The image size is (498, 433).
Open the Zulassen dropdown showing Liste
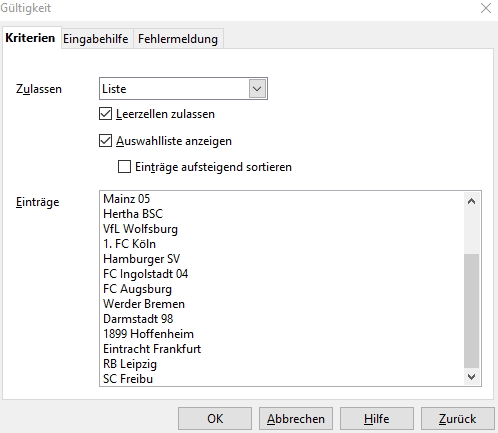[x=183, y=89]
